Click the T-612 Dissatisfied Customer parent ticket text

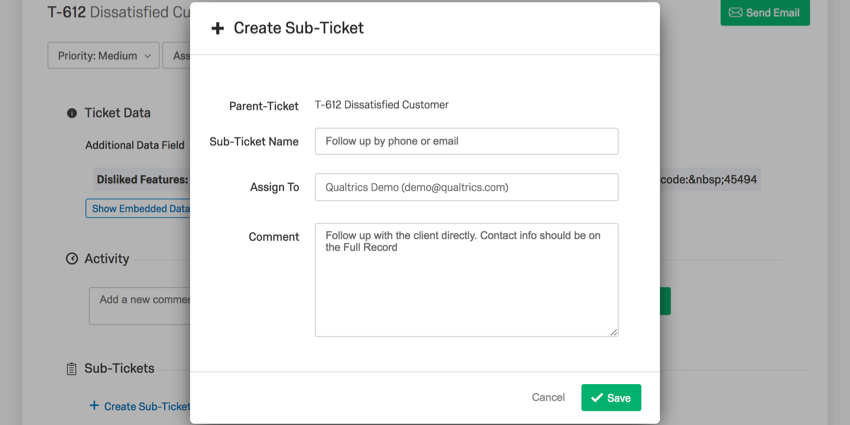coord(382,105)
